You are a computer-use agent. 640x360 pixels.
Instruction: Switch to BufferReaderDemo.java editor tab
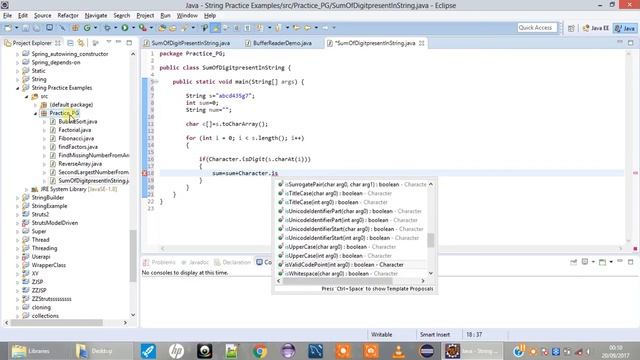coord(278,43)
